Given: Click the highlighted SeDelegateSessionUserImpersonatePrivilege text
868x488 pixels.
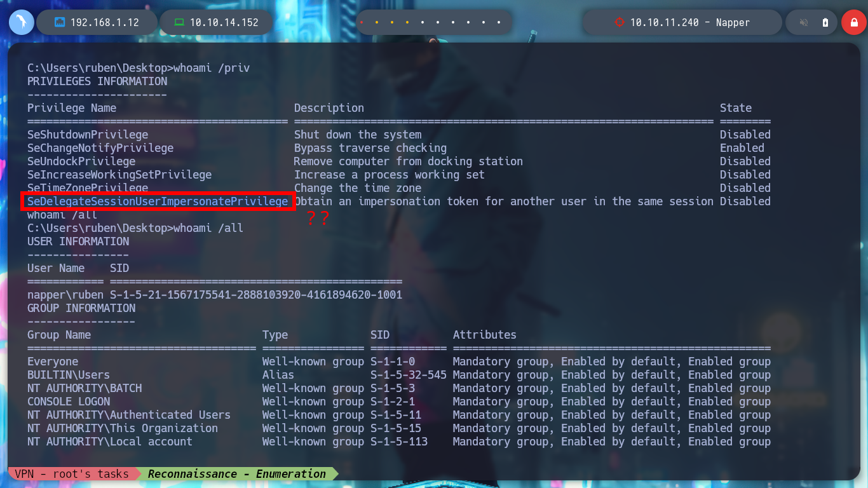Looking at the screenshot, I should coord(158,201).
